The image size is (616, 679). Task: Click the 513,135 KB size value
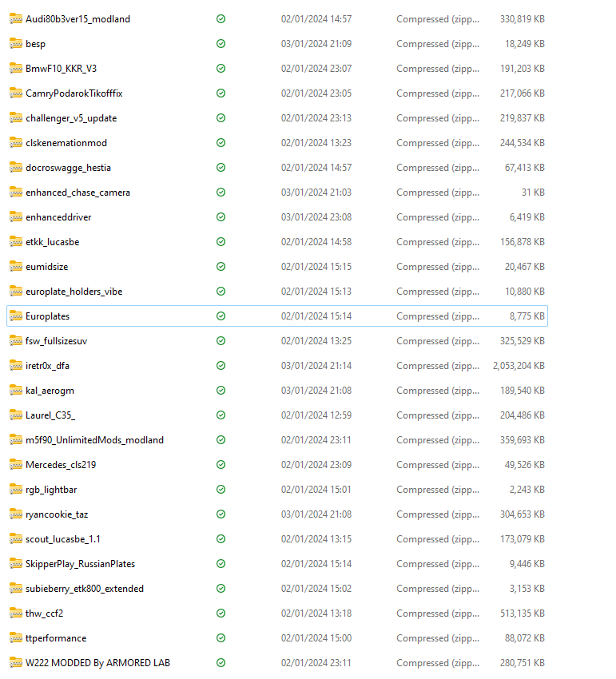(x=523, y=613)
